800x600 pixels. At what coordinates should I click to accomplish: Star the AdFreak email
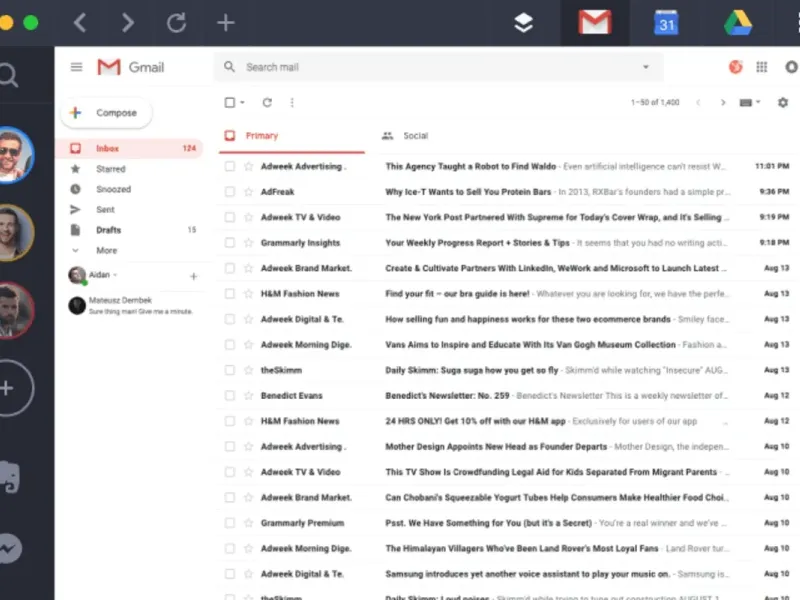pyautogui.click(x=248, y=192)
